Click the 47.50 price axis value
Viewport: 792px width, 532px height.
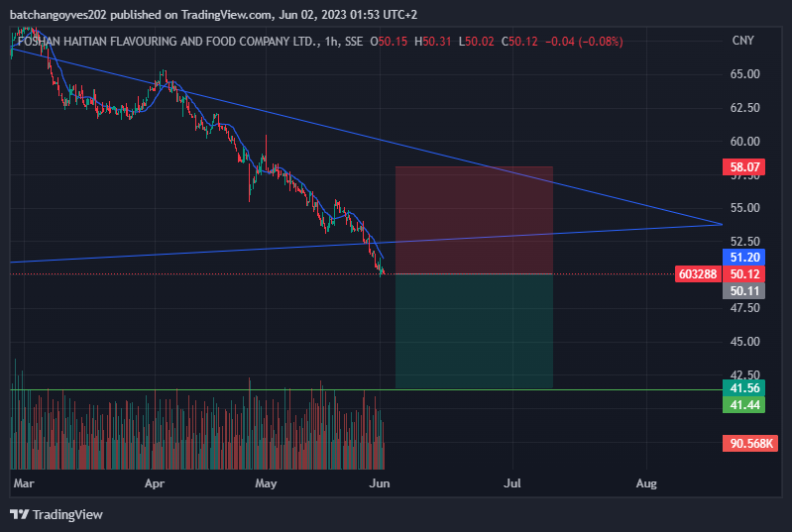(x=744, y=308)
